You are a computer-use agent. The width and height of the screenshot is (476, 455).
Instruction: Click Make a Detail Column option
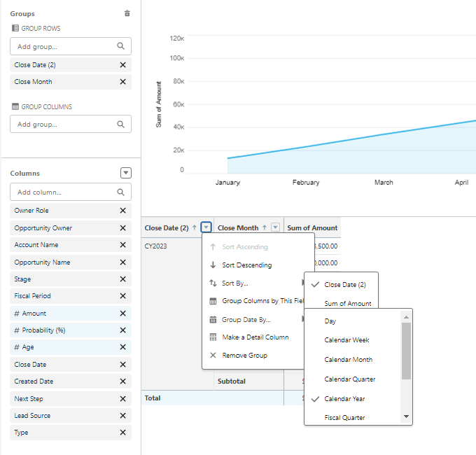[255, 337]
